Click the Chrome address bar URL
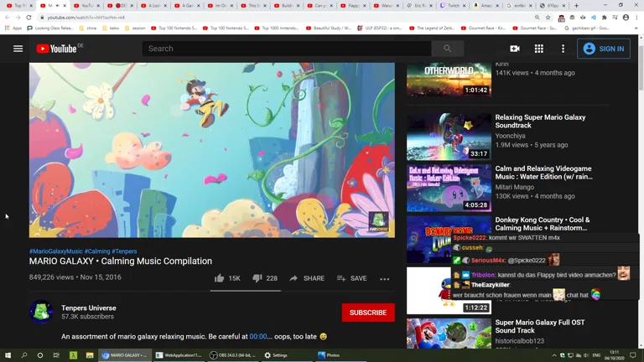 86,18
